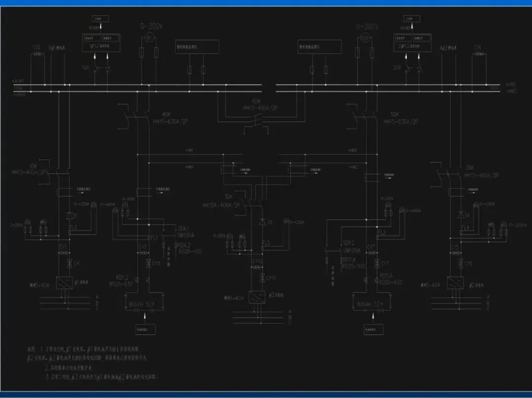Select the 3DK switch label

point(229,197)
